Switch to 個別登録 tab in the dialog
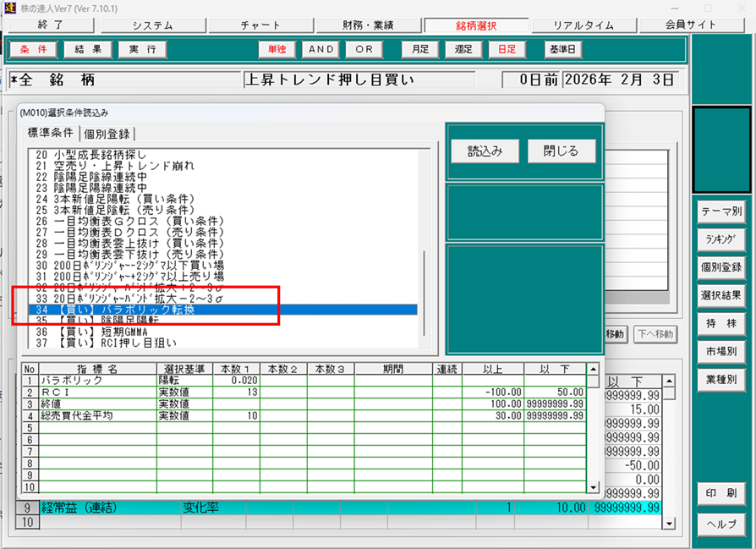This screenshot has height=549, width=756. (109, 134)
